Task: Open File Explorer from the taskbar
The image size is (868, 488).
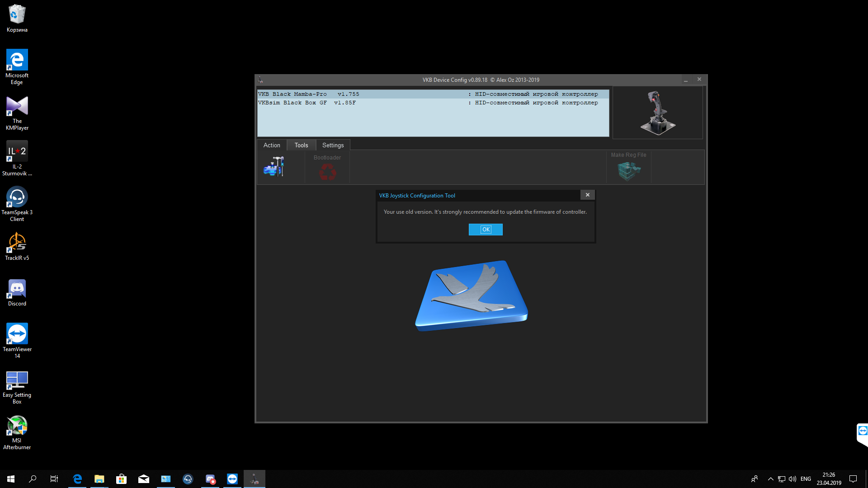Action: [99, 479]
